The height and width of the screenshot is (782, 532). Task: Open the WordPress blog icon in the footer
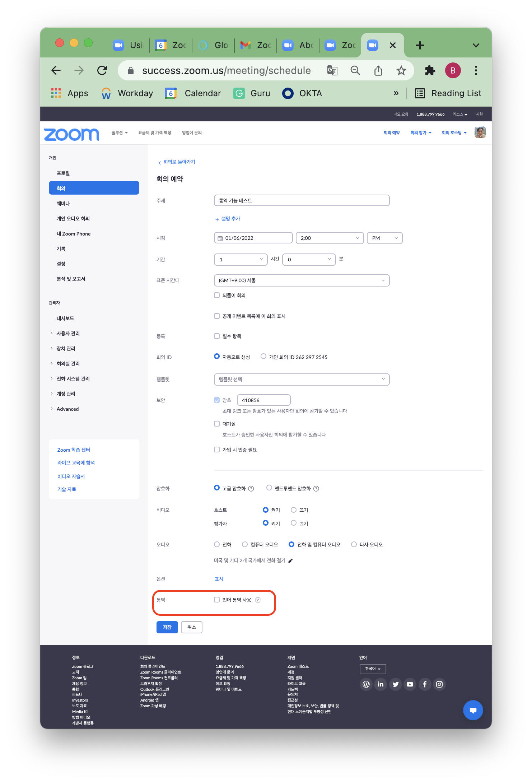(366, 684)
